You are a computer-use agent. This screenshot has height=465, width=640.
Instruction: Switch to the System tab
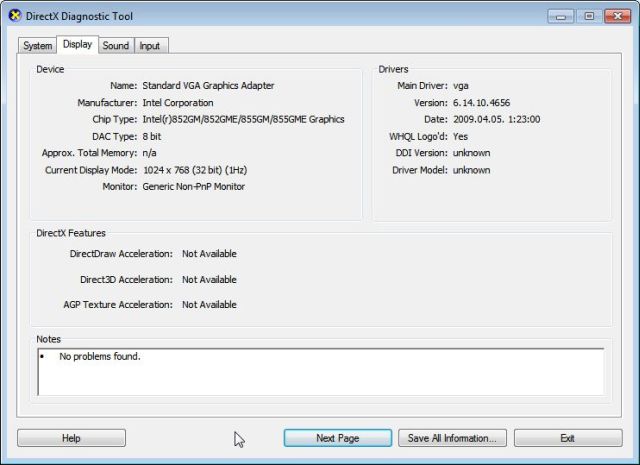click(37, 46)
